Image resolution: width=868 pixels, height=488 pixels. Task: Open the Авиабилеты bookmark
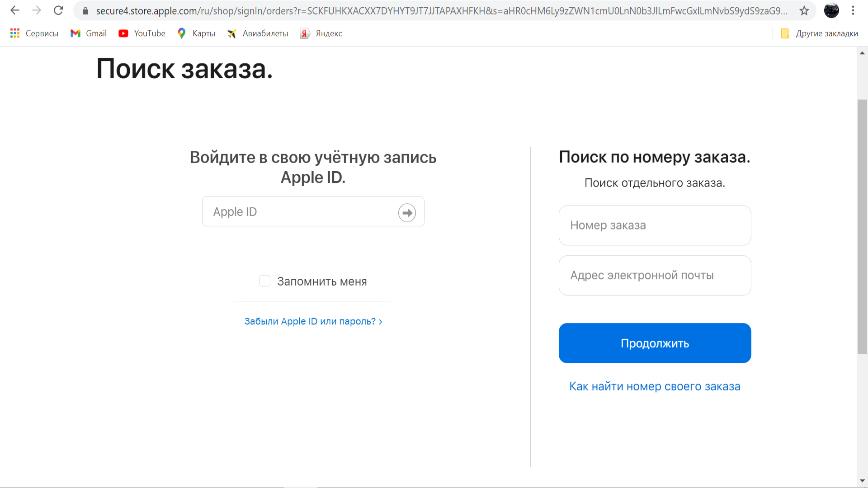point(258,33)
